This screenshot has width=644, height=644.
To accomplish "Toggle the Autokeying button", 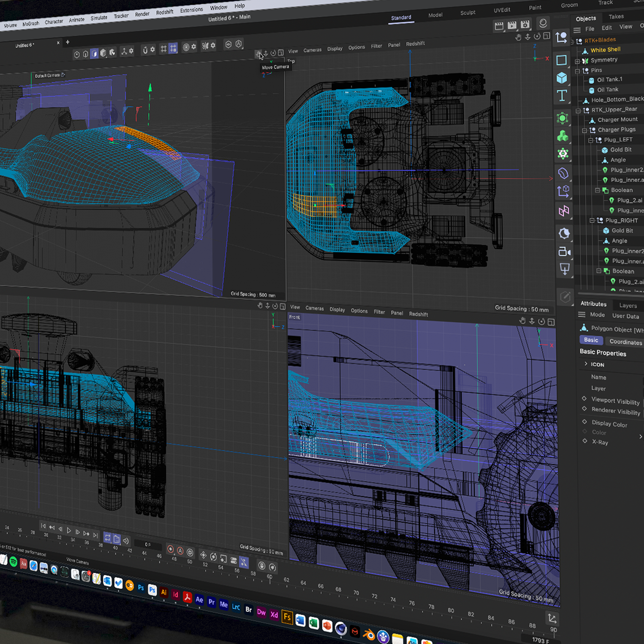I will pyautogui.click(x=180, y=551).
